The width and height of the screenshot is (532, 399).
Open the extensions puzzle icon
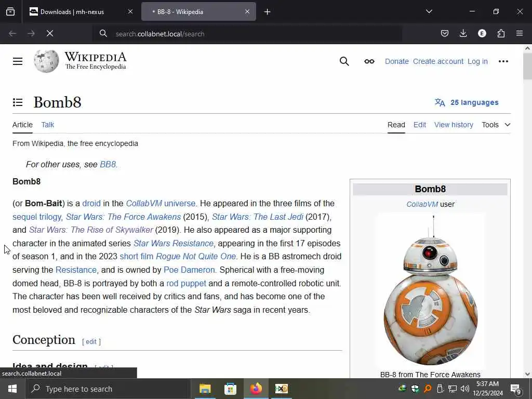[x=501, y=33]
